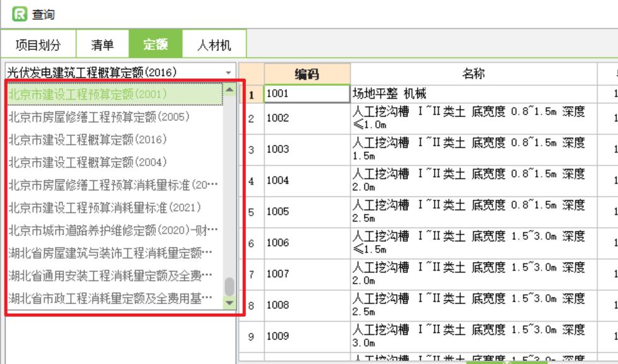Select 北京市建设工程预算定额(2001) from list

(x=88, y=94)
